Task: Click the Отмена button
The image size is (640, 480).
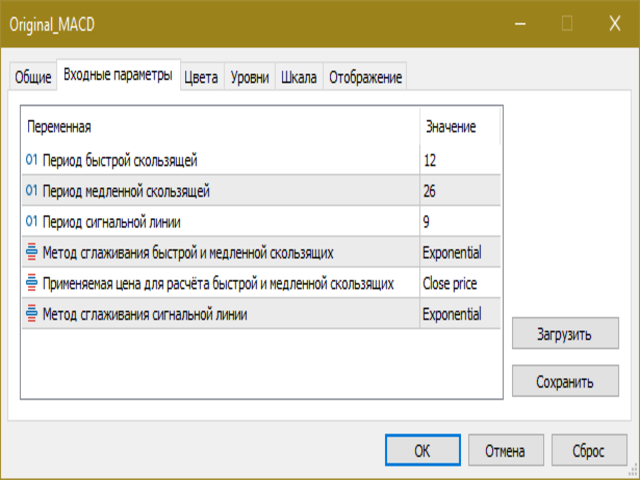Action: tap(505, 450)
